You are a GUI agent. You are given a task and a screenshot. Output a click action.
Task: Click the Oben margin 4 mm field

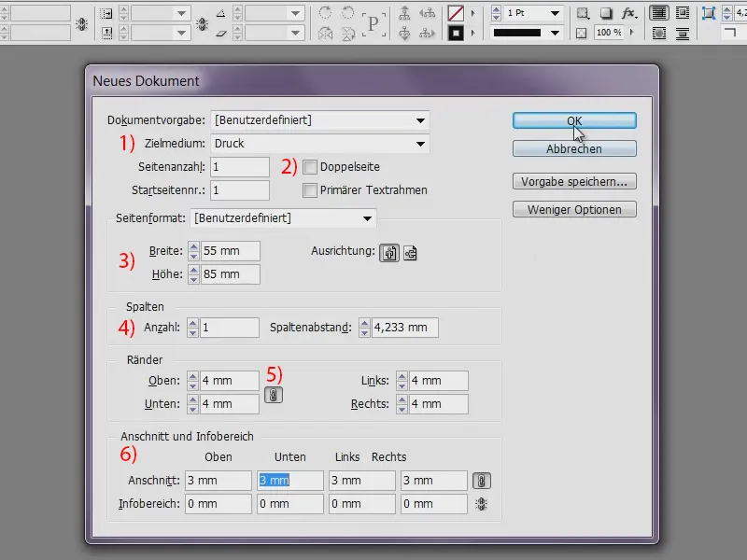(230, 381)
